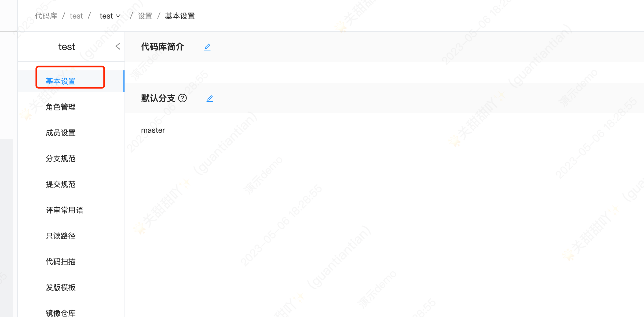Image resolution: width=644 pixels, height=317 pixels.
Task: Collapse the test sidebar panel
Action: point(118,46)
